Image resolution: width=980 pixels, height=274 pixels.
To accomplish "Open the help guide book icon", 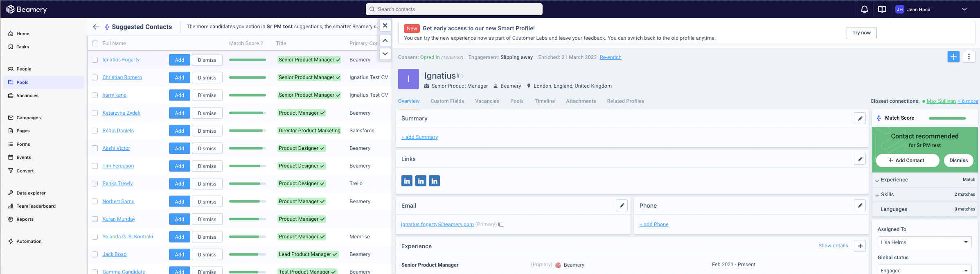I will (x=882, y=9).
